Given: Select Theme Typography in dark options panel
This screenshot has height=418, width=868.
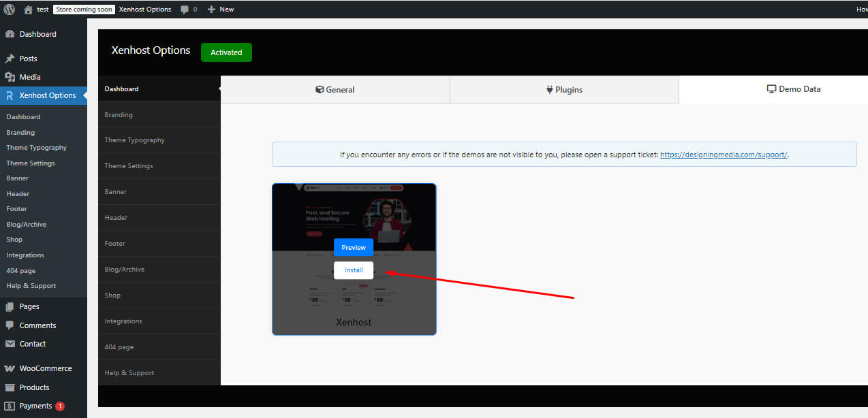Looking at the screenshot, I should (159, 140).
